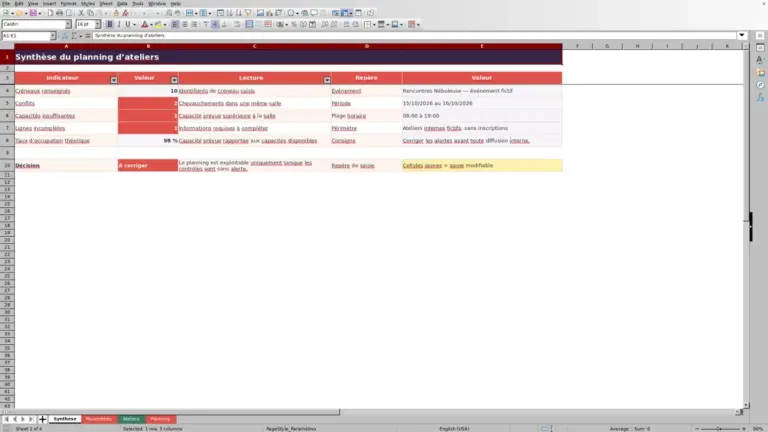The image size is (768, 432).
Task: Click the font color red A swatch
Action: [144, 24]
